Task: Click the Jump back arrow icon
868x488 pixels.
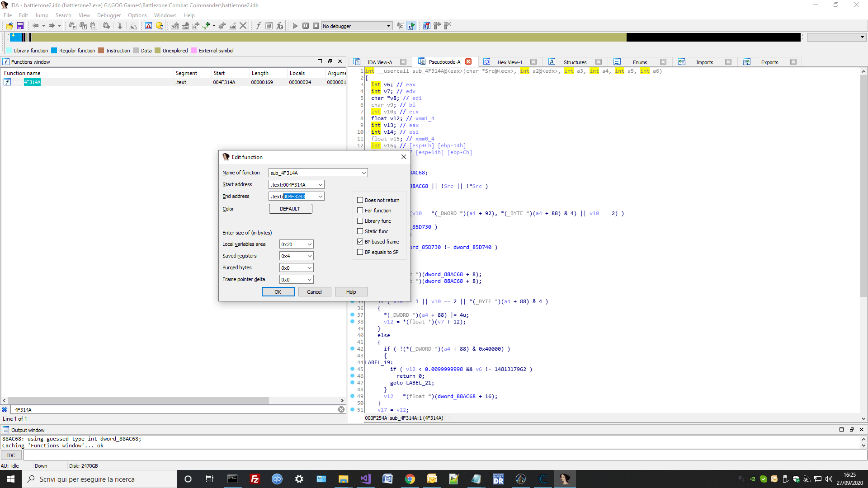Action: 35,26
